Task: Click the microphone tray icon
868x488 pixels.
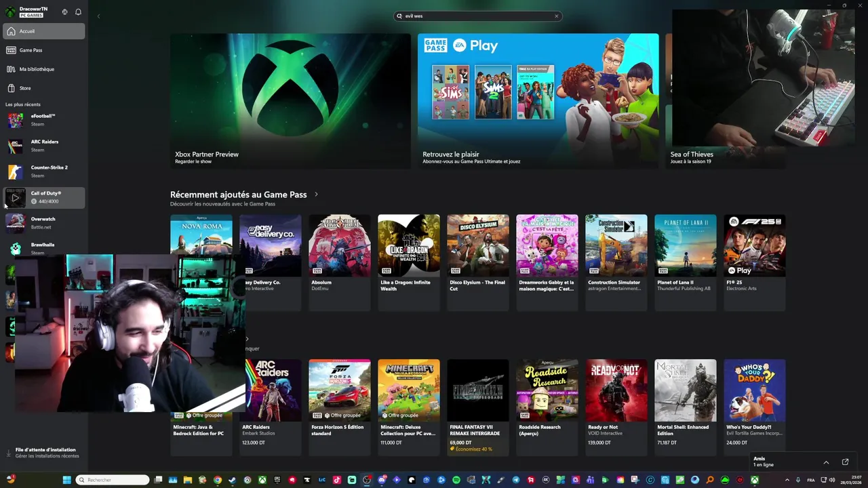Action: click(x=798, y=480)
